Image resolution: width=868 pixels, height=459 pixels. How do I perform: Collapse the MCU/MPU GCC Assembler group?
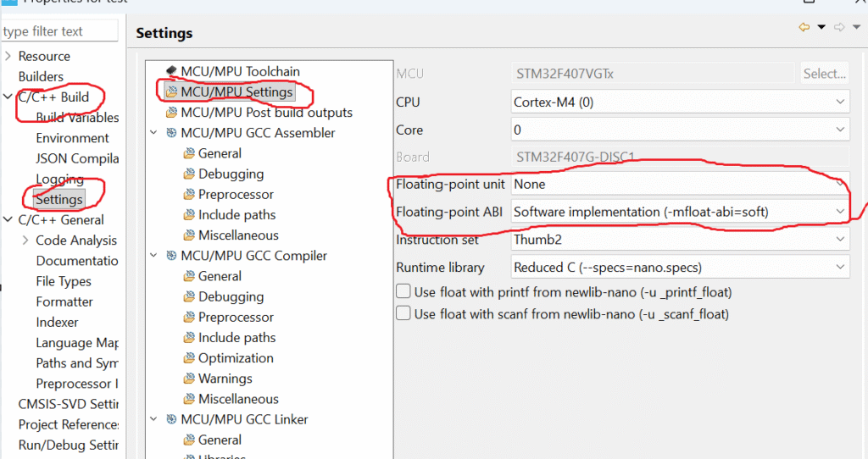pyautogui.click(x=154, y=133)
